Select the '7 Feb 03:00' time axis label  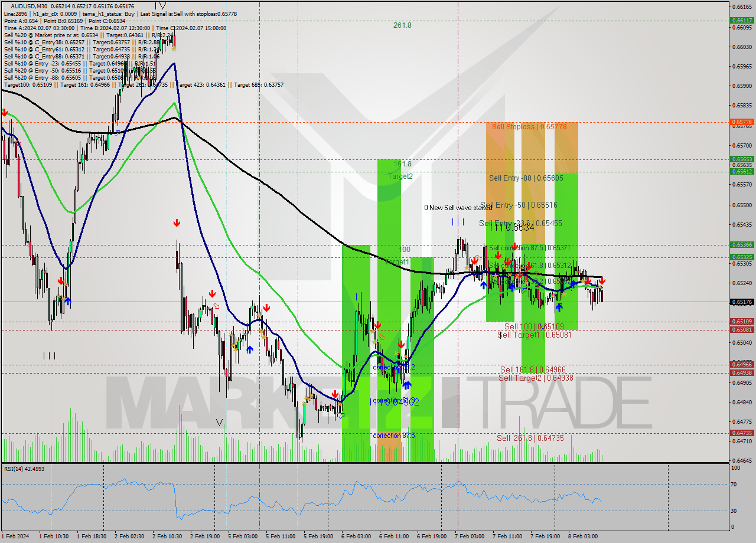[x=470, y=537]
